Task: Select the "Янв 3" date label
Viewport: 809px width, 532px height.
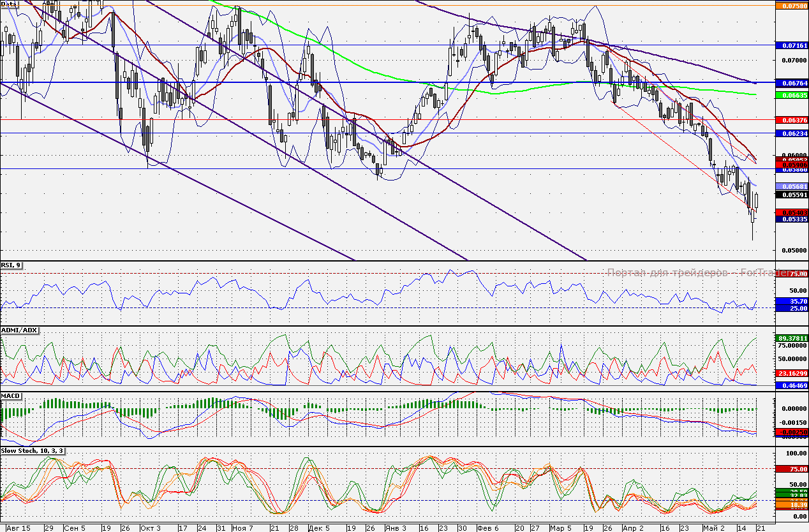Action: tap(395, 528)
